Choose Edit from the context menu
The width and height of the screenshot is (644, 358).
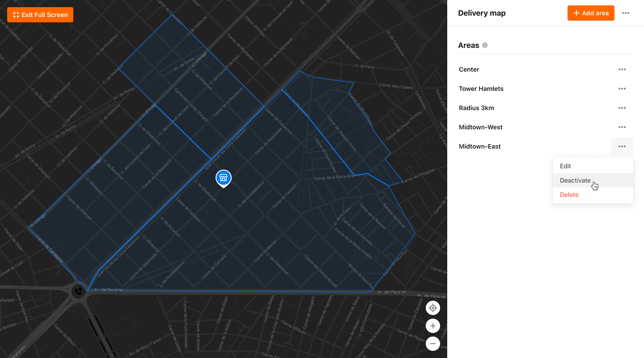point(565,166)
